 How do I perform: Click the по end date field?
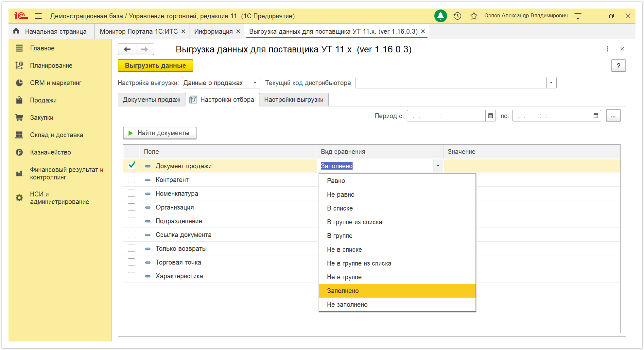point(551,116)
